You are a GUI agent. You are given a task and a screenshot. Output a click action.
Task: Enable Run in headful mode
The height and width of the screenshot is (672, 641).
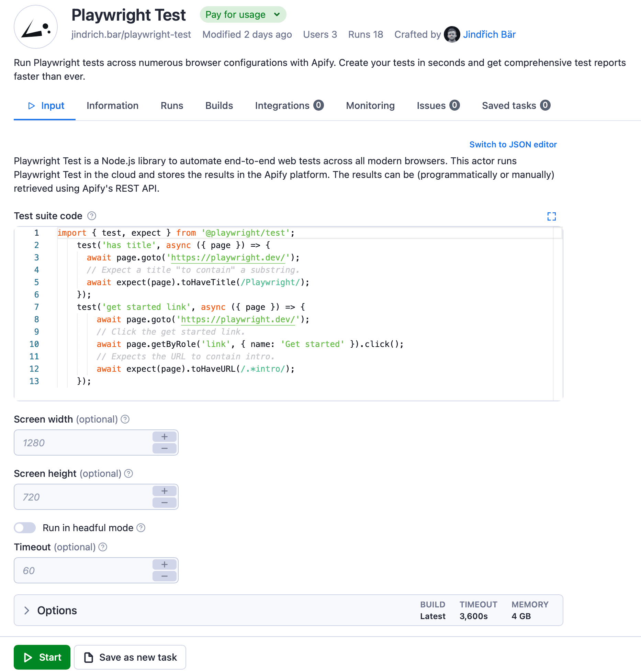click(24, 528)
